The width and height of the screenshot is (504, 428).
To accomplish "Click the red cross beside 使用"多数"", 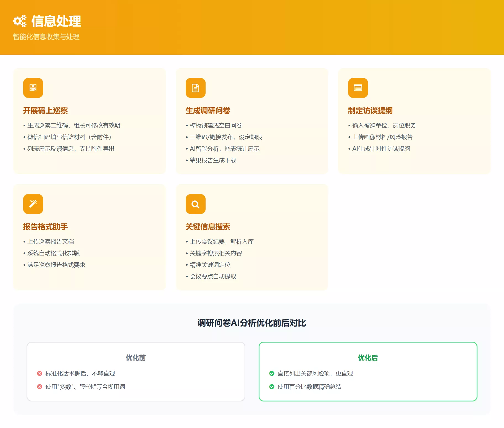I will (x=40, y=387).
